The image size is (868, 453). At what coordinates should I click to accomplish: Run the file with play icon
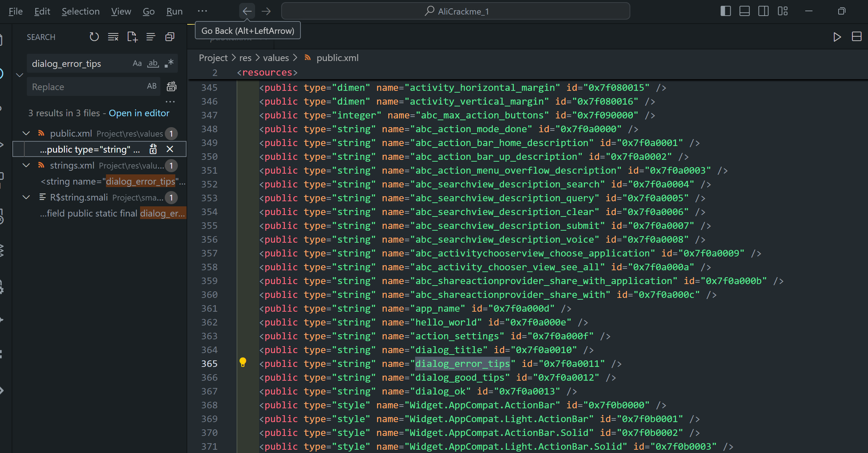click(837, 37)
